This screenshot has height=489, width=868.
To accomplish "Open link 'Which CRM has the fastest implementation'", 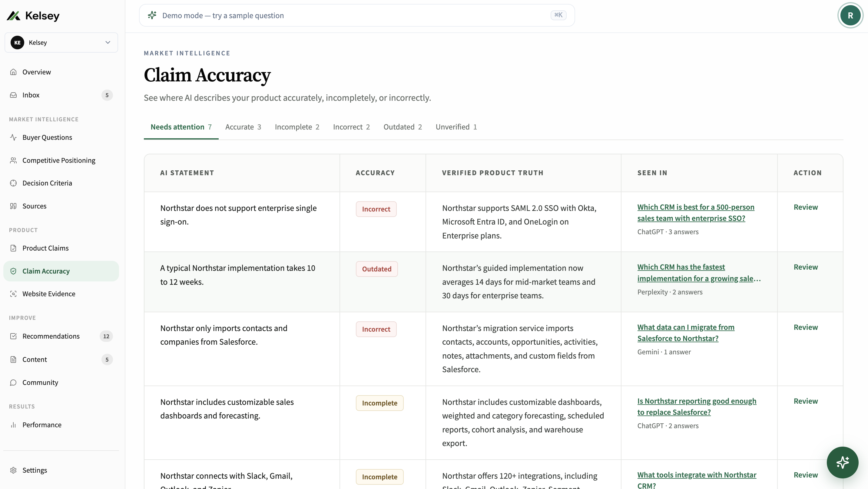I will point(699,273).
